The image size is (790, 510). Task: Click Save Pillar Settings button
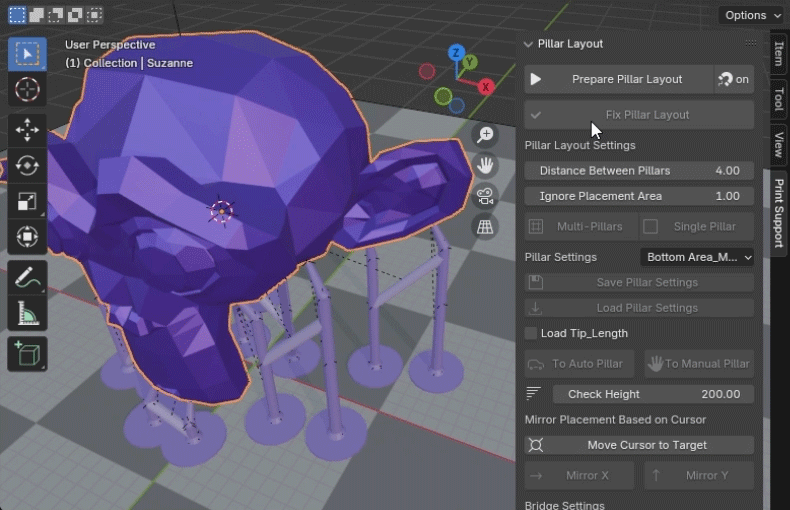(x=639, y=282)
